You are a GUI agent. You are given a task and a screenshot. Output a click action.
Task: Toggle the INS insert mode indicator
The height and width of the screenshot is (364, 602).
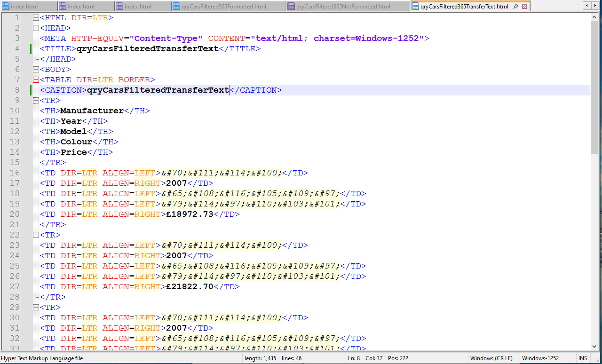tap(583, 358)
